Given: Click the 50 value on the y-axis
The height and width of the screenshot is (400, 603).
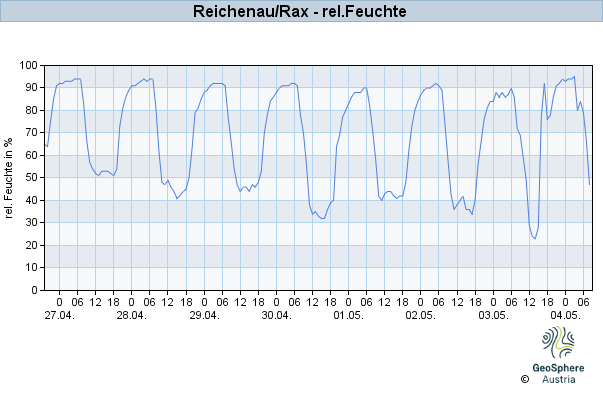Looking at the screenshot, I should 32,178.
